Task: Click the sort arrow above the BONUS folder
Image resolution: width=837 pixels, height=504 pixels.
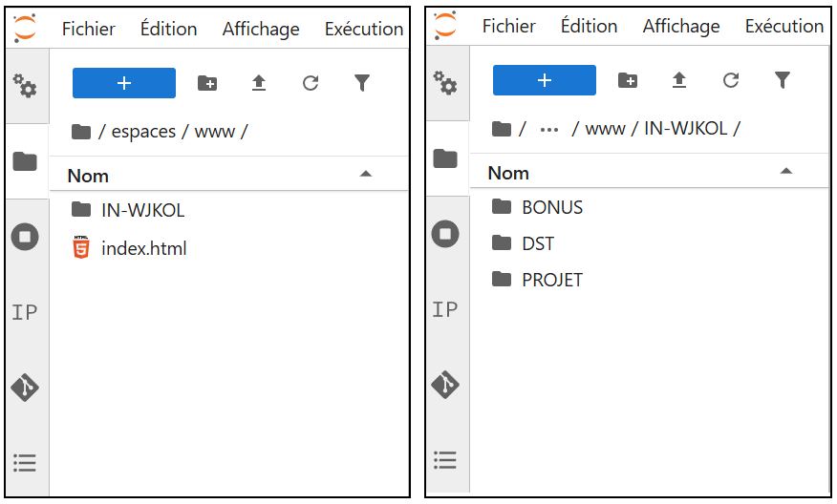Action: pos(785,172)
